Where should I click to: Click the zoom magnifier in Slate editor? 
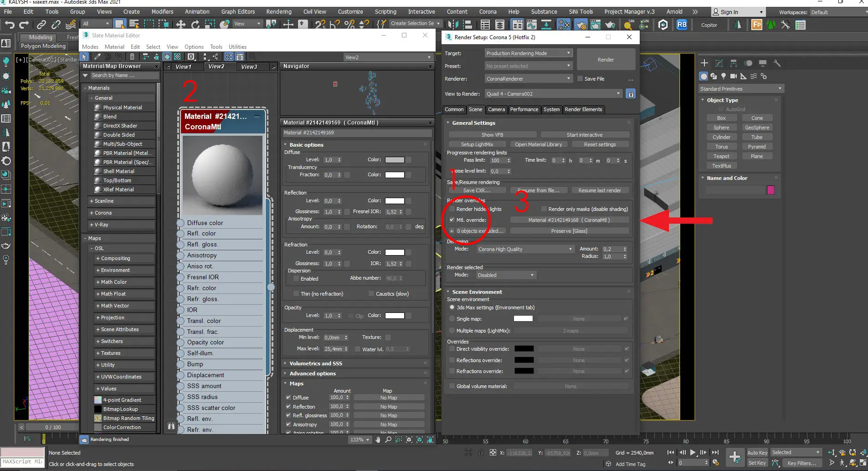tap(388, 440)
